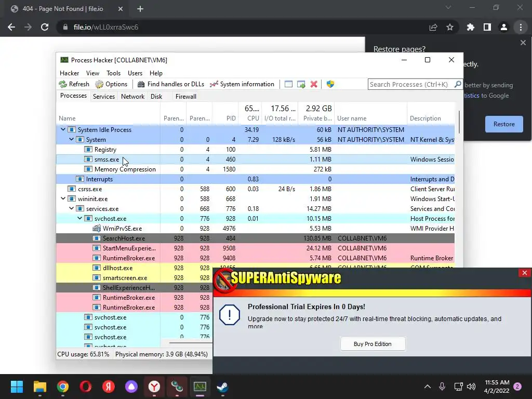
Task: Open the Chrome three-dot menu
Action: (521, 27)
